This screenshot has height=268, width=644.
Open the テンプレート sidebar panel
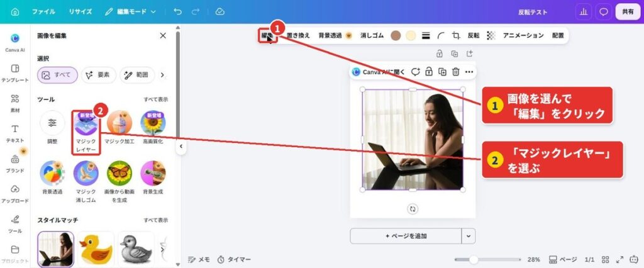pos(15,73)
